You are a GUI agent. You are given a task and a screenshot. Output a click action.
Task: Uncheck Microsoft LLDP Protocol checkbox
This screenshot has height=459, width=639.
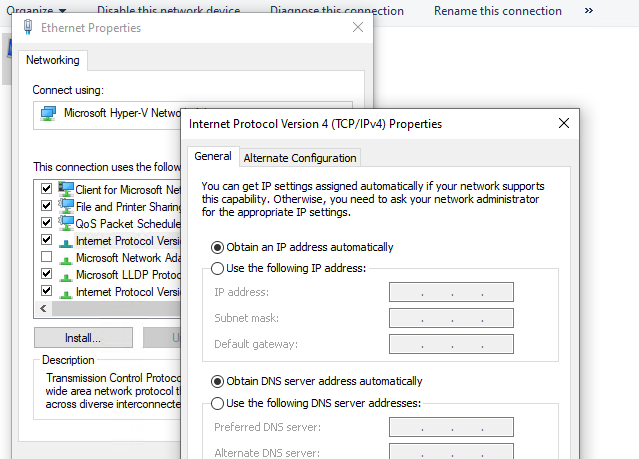(x=46, y=274)
